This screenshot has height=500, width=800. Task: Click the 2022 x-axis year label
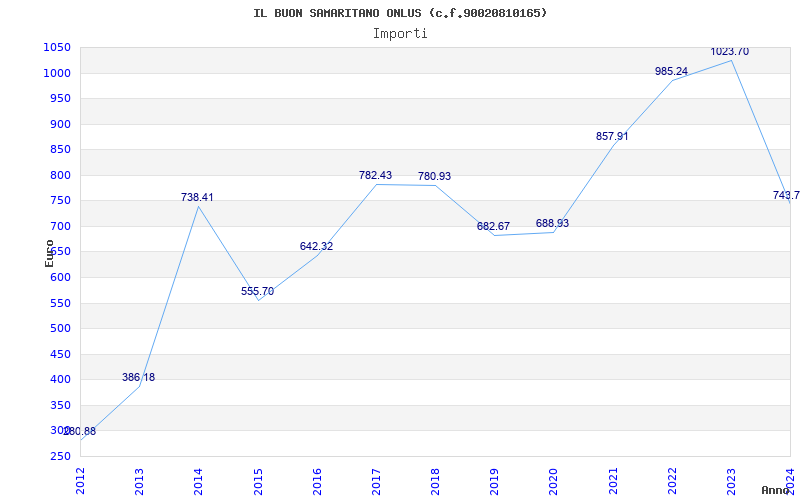click(x=672, y=481)
